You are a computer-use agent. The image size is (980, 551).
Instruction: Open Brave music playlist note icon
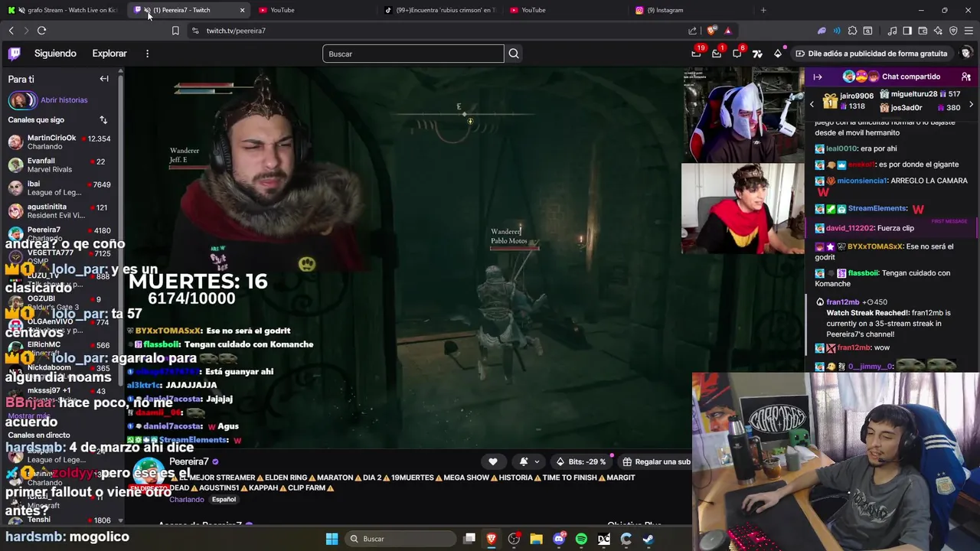892,31
